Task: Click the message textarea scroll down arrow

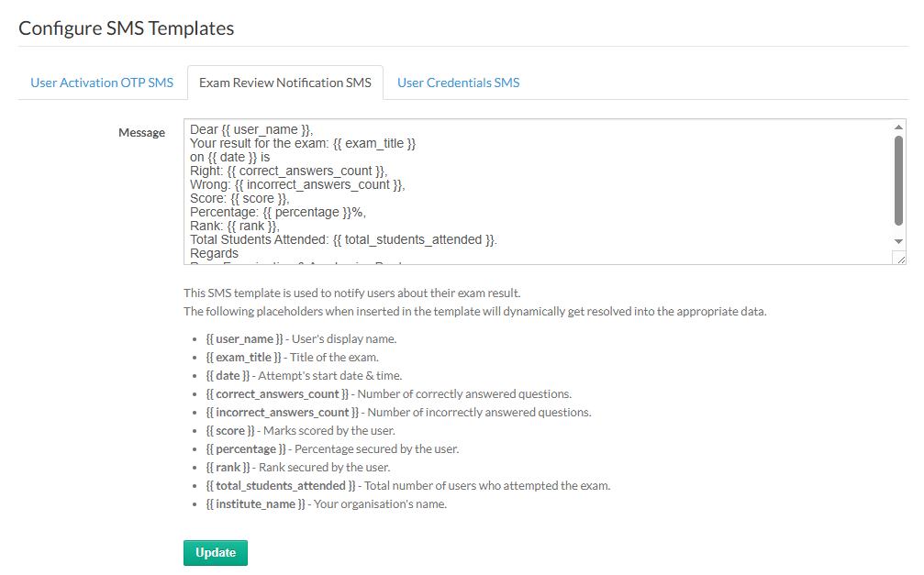Action: point(898,240)
